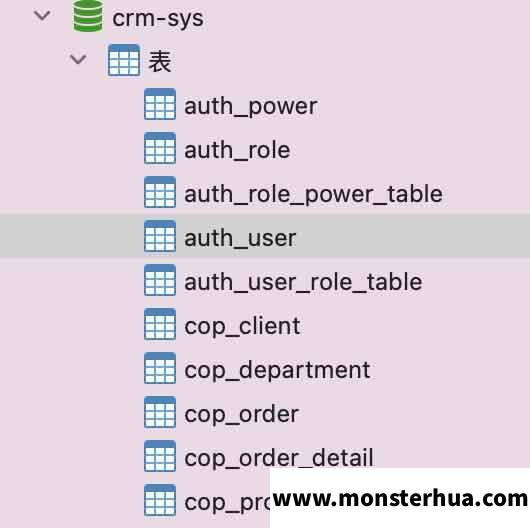The image size is (530, 528).
Task: Collapse the crm-sys database node
Action: (x=42, y=15)
